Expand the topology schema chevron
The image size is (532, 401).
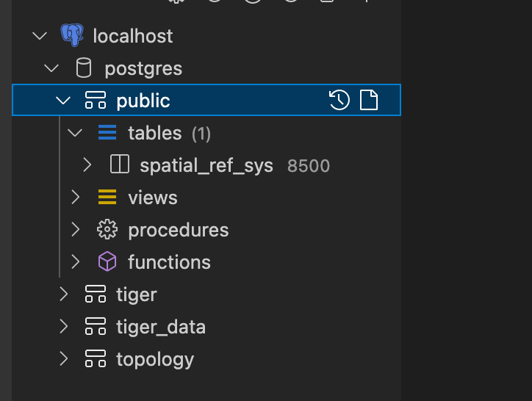click(64, 359)
